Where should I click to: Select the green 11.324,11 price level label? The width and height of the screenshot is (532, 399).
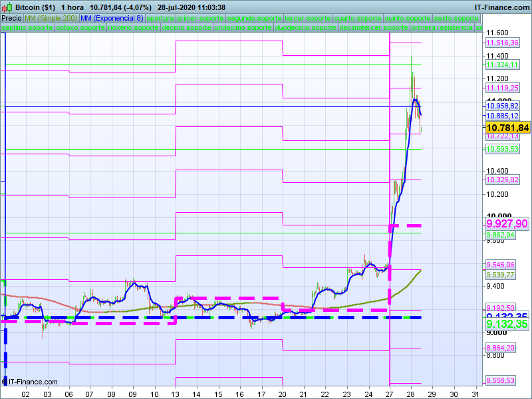(502, 65)
